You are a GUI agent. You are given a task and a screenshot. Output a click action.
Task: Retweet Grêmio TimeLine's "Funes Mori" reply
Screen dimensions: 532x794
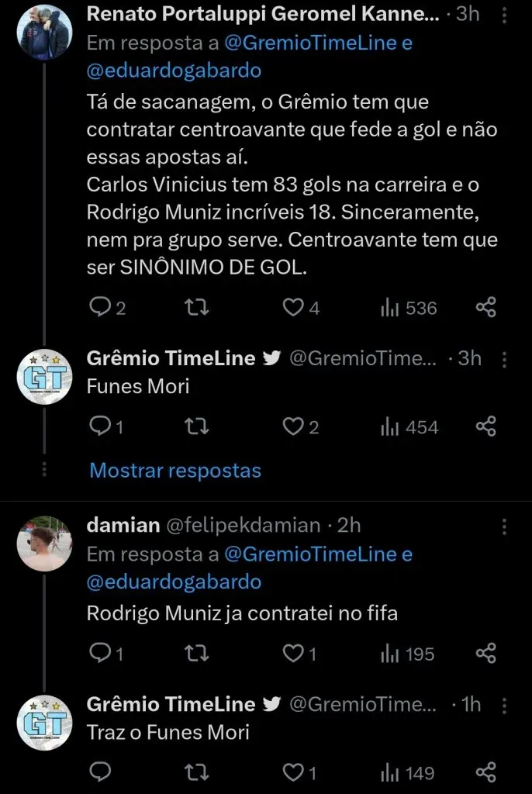[197, 426]
